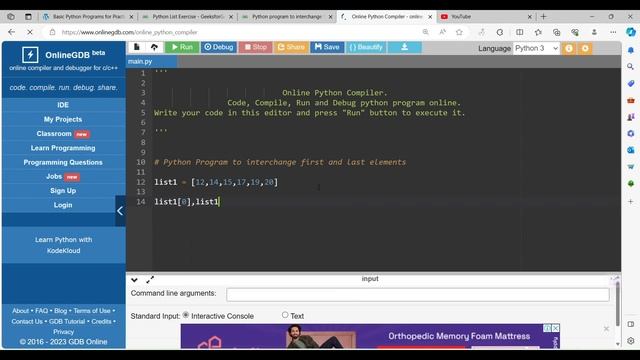Click the Stop button
This screenshot has height=360, width=640.
(256, 47)
